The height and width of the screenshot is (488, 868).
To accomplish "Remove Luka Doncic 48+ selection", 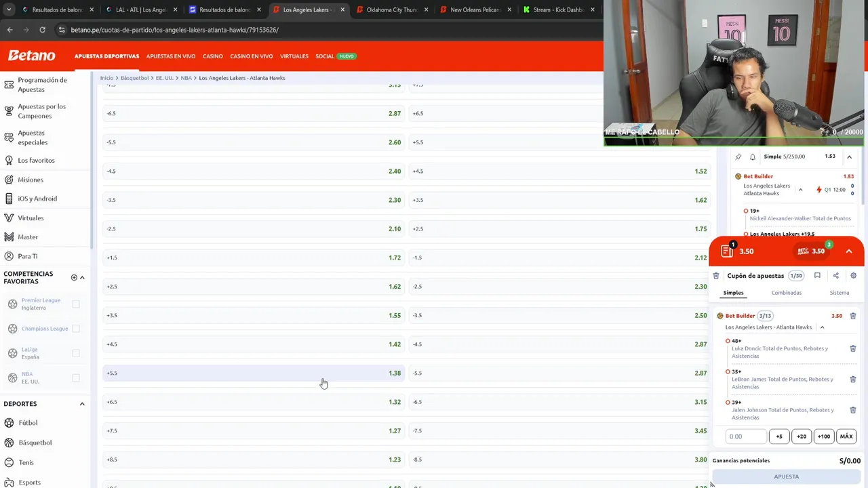I will click(x=853, y=348).
